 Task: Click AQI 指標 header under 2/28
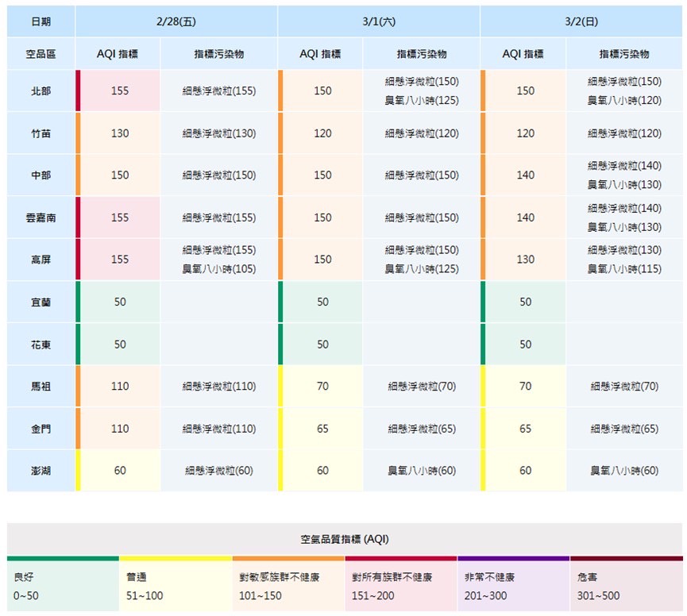pos(118,54)
